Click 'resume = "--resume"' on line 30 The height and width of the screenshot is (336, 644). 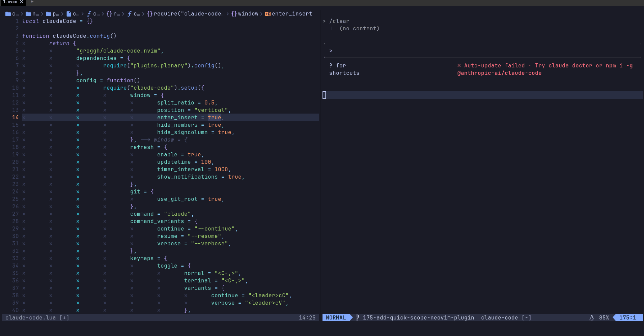189,236
